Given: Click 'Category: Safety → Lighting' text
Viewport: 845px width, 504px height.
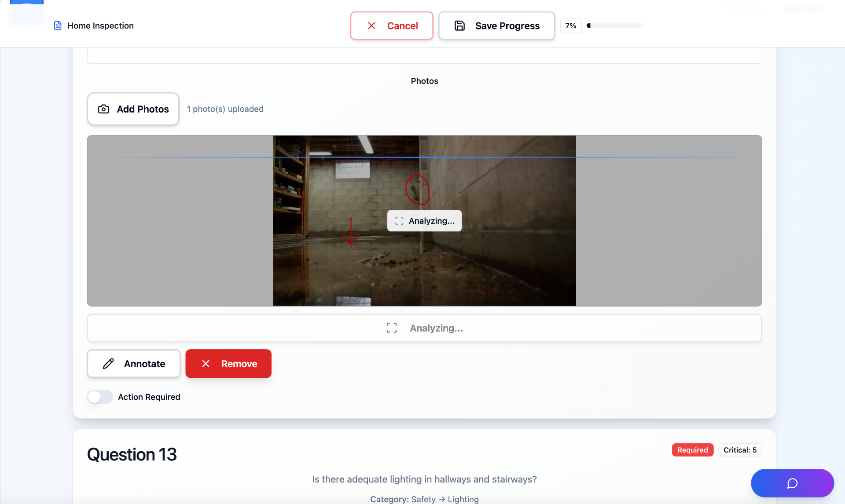Looking at the screenshot, I should (x=424, y=499).
